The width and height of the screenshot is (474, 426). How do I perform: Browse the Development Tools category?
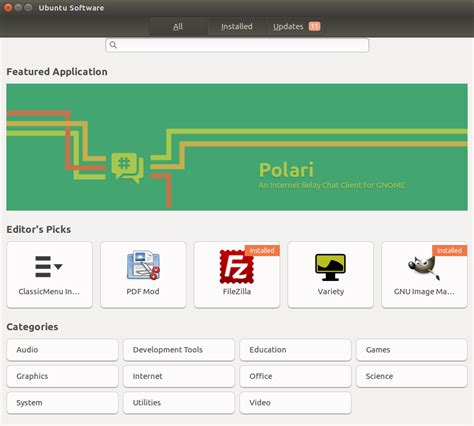point(179,350)
